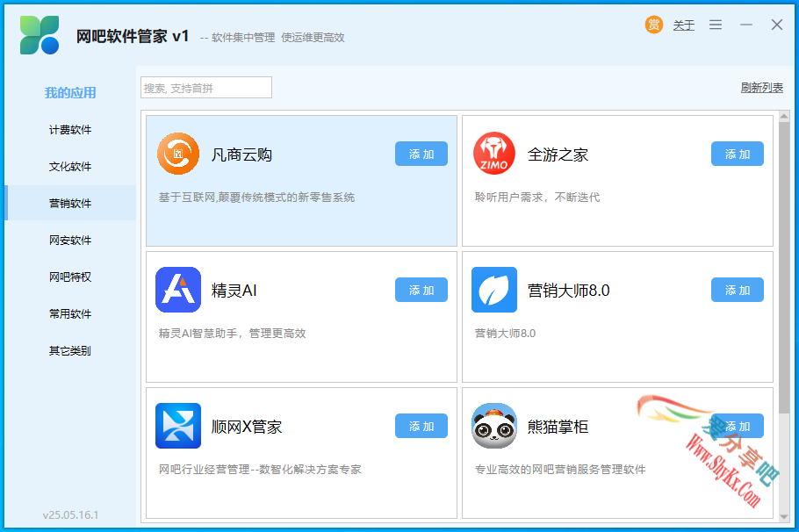Click the 熊猫掌柜 panda icon

tap(493, 426)
